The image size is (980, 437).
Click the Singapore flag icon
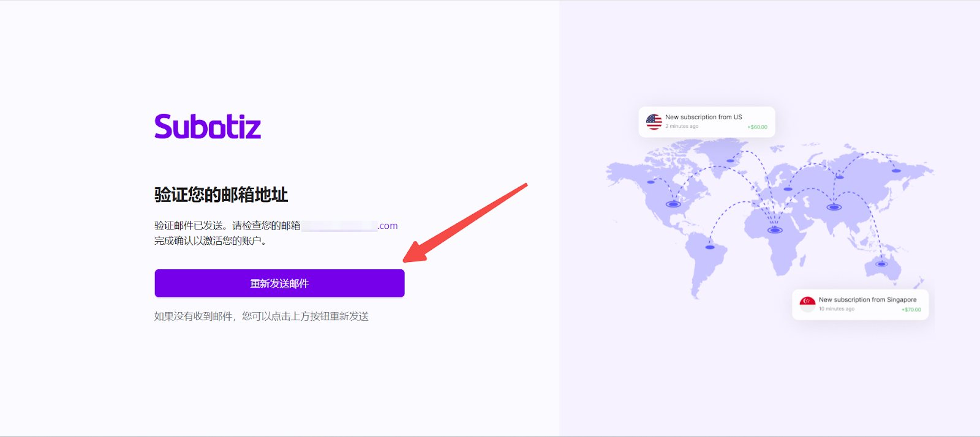point(807,304)
